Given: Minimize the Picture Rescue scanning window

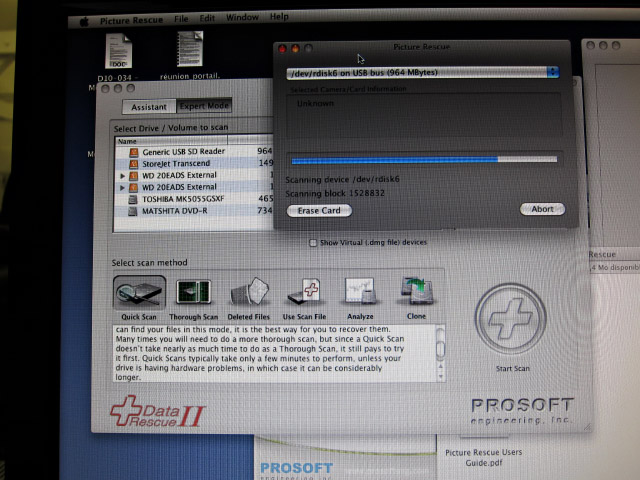Looking at the screenshot, I should click(x=295, y=49).
